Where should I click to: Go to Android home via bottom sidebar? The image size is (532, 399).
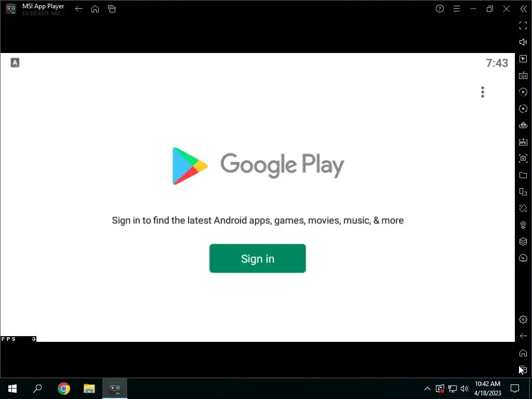tap(523, 353)
